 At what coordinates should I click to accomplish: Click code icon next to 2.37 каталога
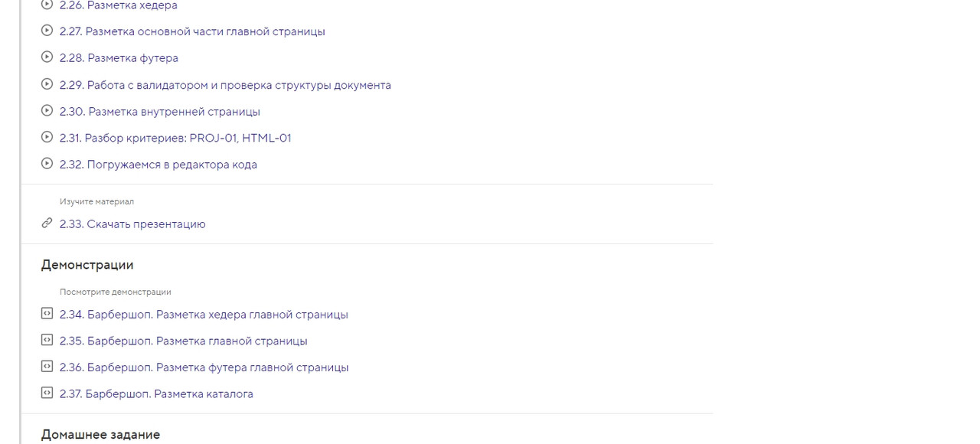coord(47,393)
